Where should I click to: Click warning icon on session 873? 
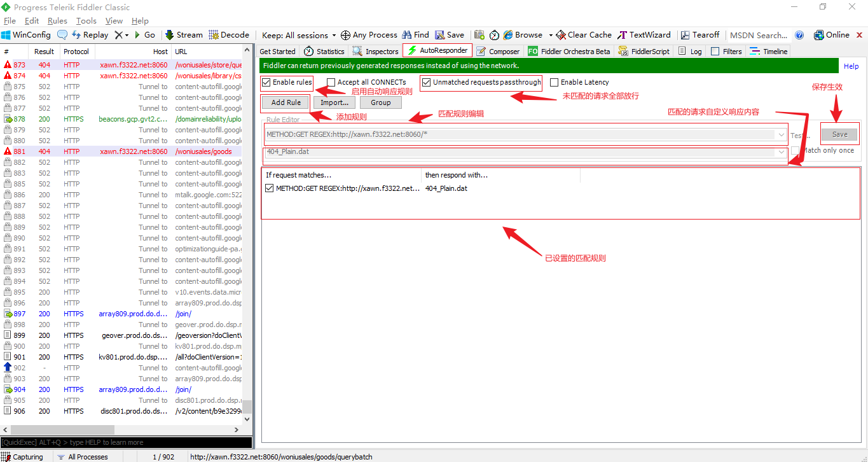click(x=8, y=65)
